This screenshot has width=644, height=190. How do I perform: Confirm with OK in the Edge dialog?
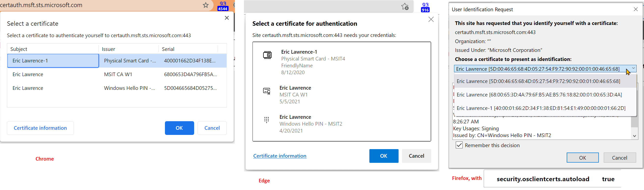click(x=384, y=156)
